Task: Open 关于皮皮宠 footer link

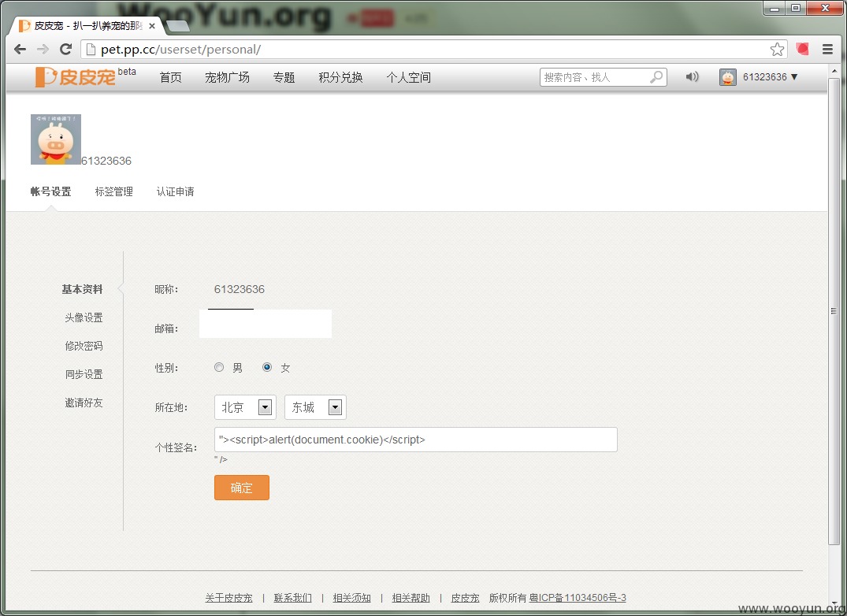Action: (228, 598)
